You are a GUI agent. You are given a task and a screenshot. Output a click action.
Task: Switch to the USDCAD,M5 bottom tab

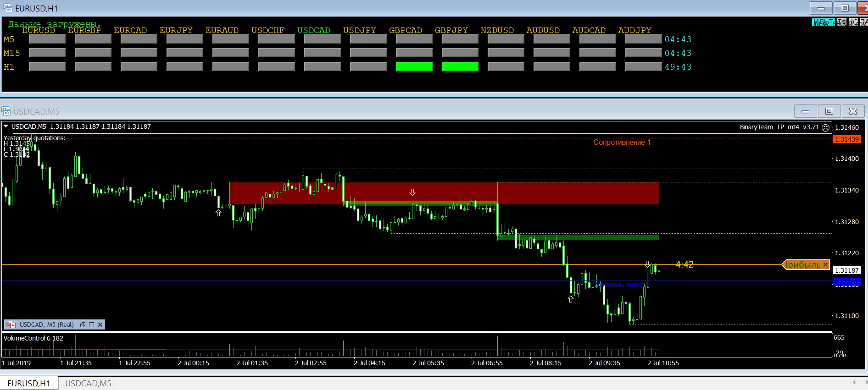[x=88, y=383]
